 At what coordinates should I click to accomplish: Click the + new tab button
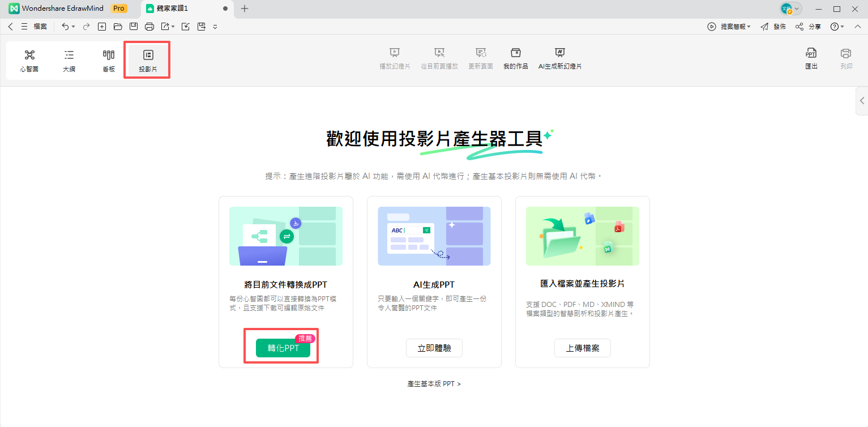(244, 8)
